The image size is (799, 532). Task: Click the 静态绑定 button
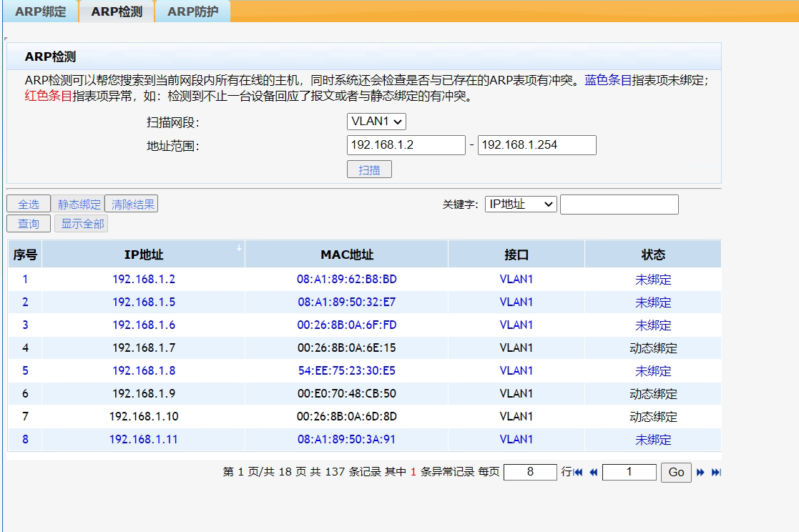tap(79, 205)
